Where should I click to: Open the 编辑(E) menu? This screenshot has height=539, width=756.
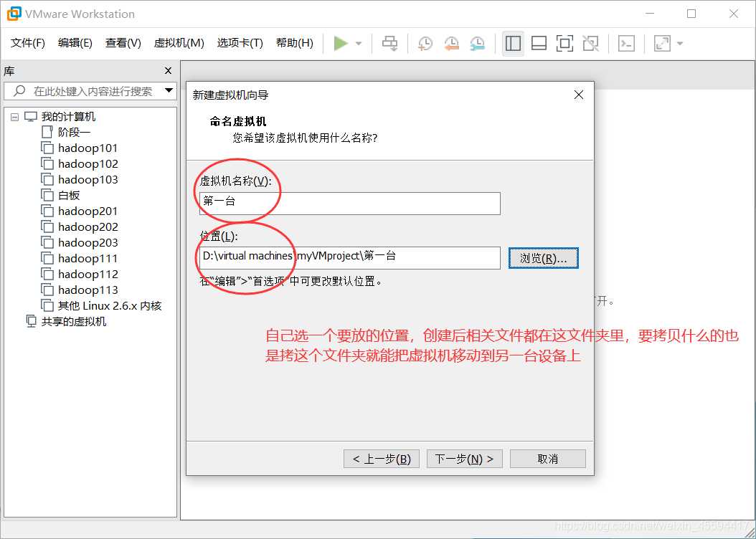click(75, 43)
